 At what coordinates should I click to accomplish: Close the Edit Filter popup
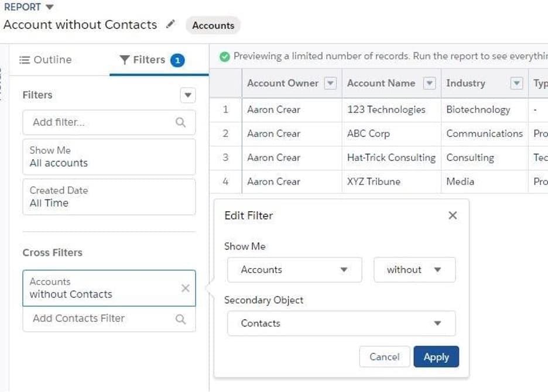tap(453, 215)
